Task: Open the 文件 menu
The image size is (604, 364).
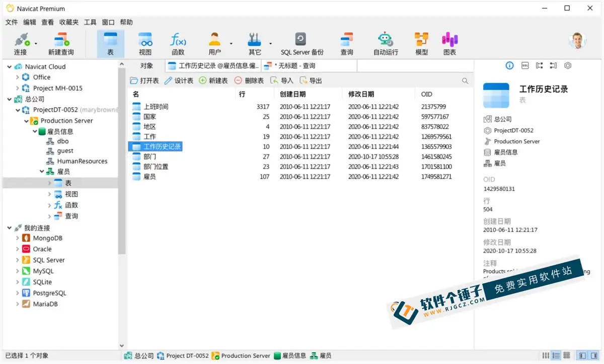Action: pos(12,22)
